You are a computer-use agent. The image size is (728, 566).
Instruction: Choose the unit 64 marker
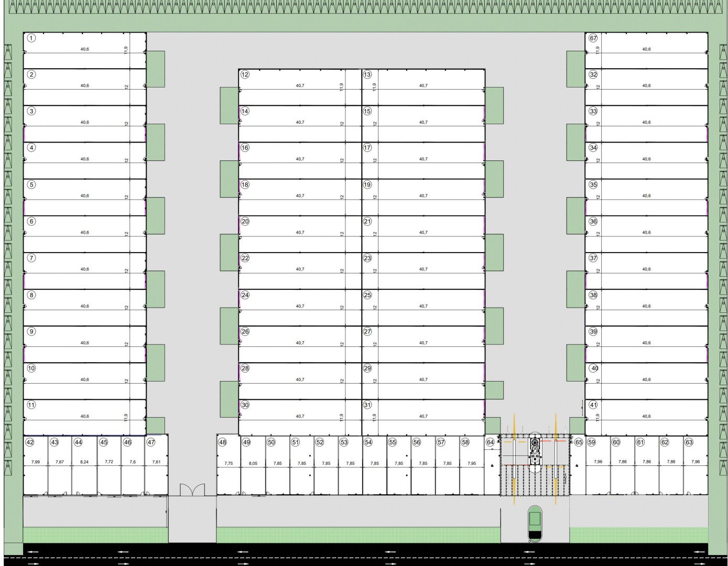490,442
